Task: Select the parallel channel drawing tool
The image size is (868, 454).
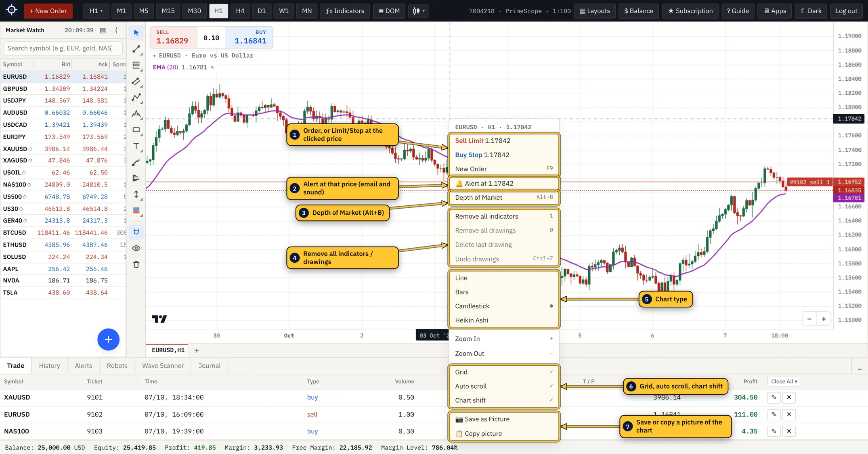Action: click(x=136, y=82)
